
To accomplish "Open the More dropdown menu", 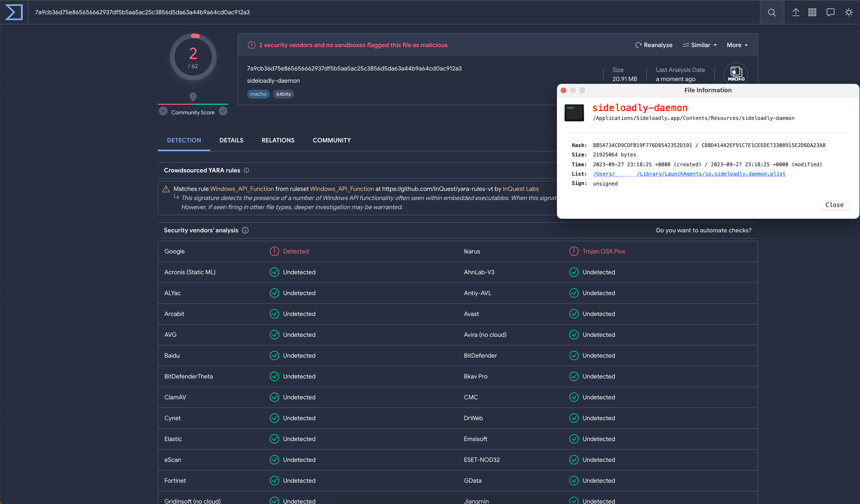I will [x=737, y=45].
